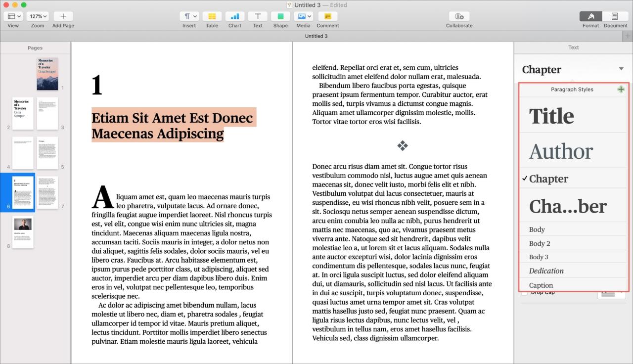Click the Shape toolbar icon
This screenshot has height=364, width=633.
[280, 16]
